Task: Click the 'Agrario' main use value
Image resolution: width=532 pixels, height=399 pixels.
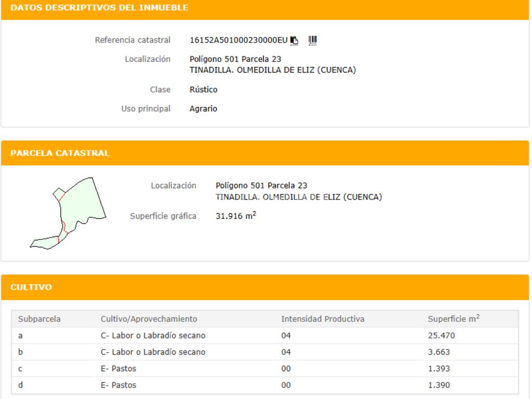Action: (203, 109)
